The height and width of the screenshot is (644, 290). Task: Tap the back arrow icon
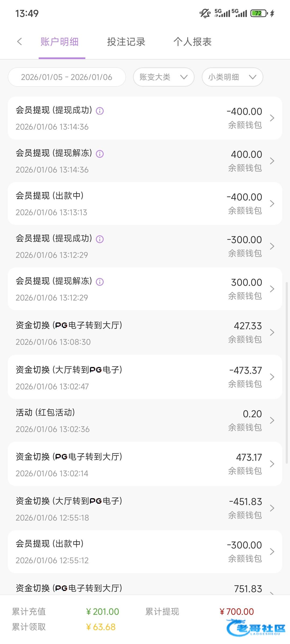coord(19,42)
